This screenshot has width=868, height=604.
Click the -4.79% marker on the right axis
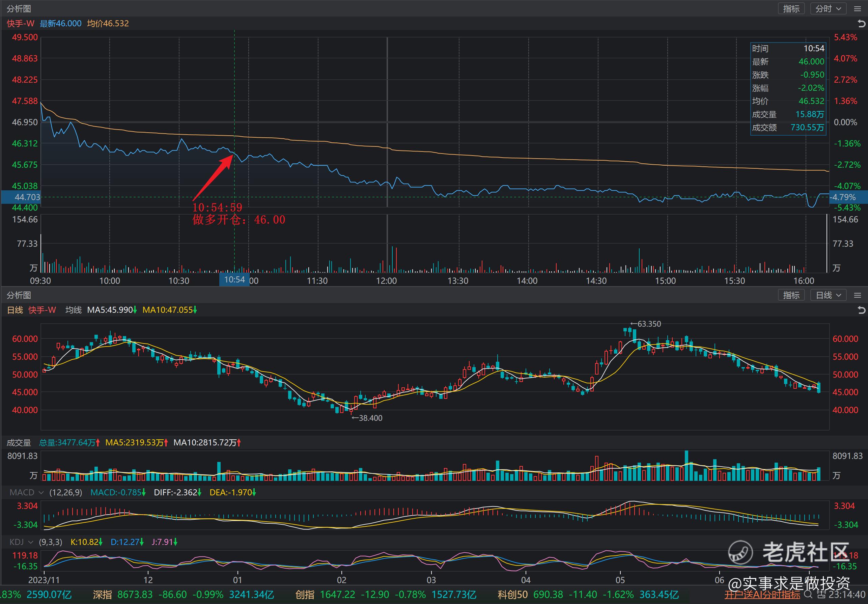pyautogui.click(x=848, y=197)
